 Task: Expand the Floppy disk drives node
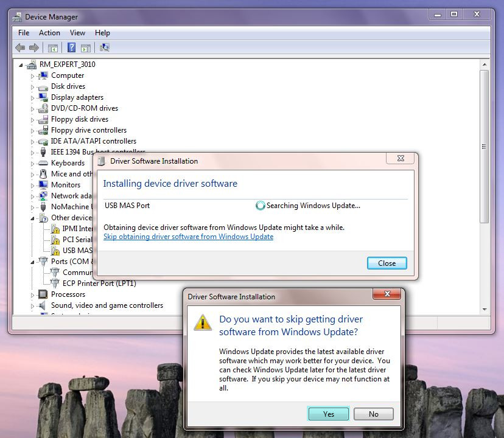coord(32,120)
